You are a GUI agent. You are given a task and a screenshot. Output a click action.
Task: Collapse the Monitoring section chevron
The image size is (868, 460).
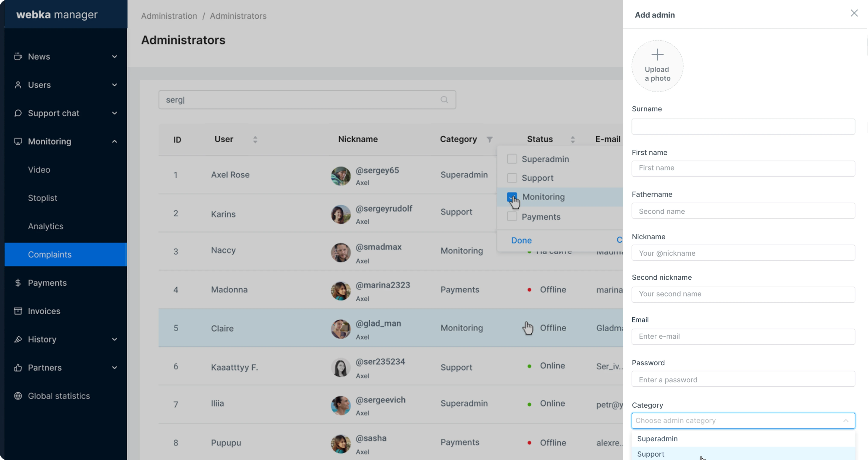point(114,141)
